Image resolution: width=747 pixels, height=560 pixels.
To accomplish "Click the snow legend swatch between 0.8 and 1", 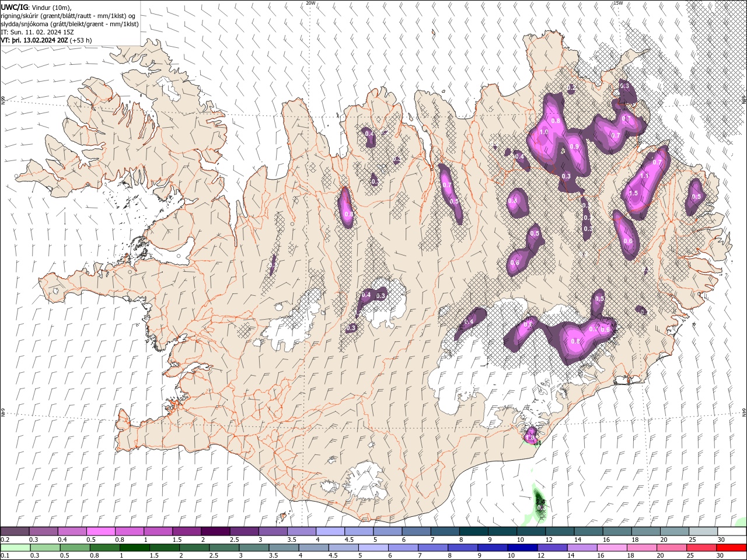I will (130, 531).
